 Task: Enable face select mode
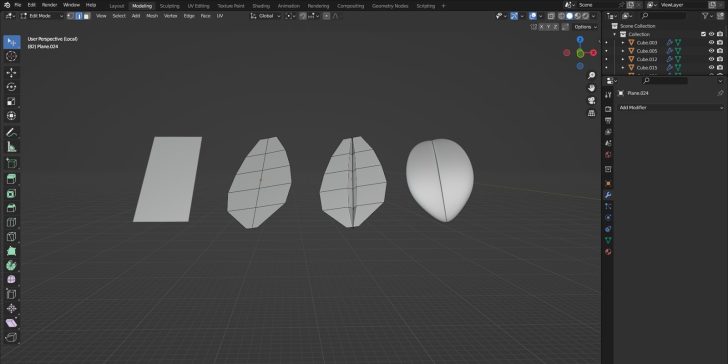(87, 16)
